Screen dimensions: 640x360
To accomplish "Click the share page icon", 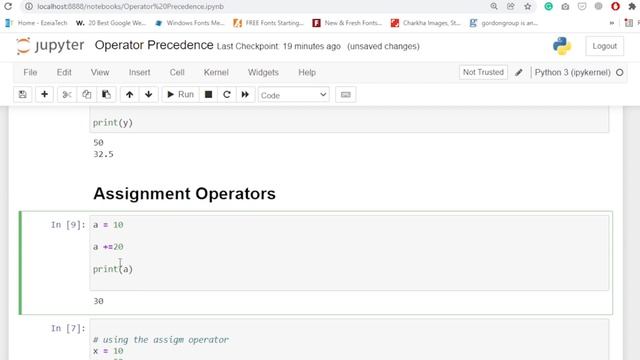I will pyautogui.click(x=511, y=6).
